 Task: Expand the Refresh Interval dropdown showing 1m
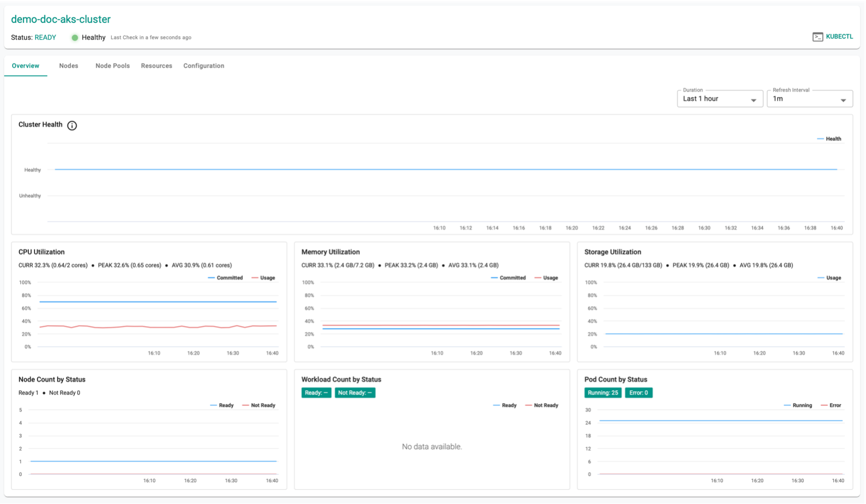point(810,99)
